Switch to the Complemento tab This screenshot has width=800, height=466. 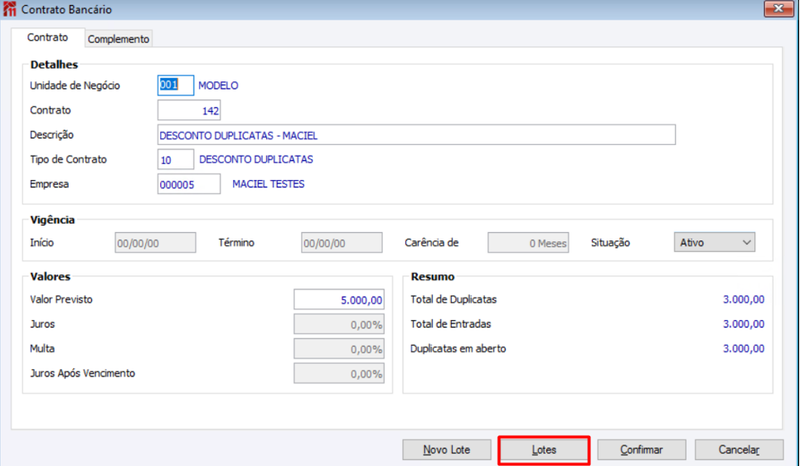pyautogui.click(x=118, y=39)
